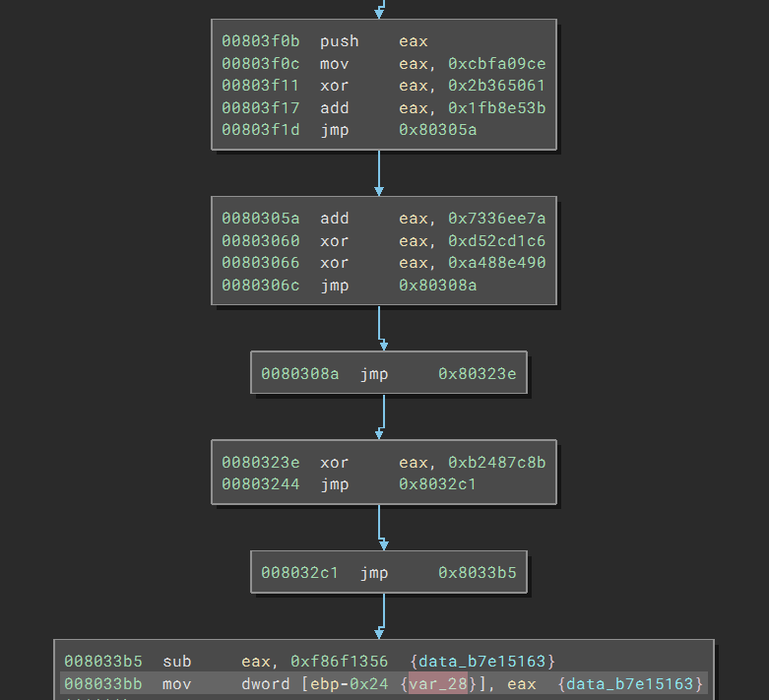Screen dimensions: 769x700
Task: Click 'eax' operand of push instruction
Action: click(414, 41)
